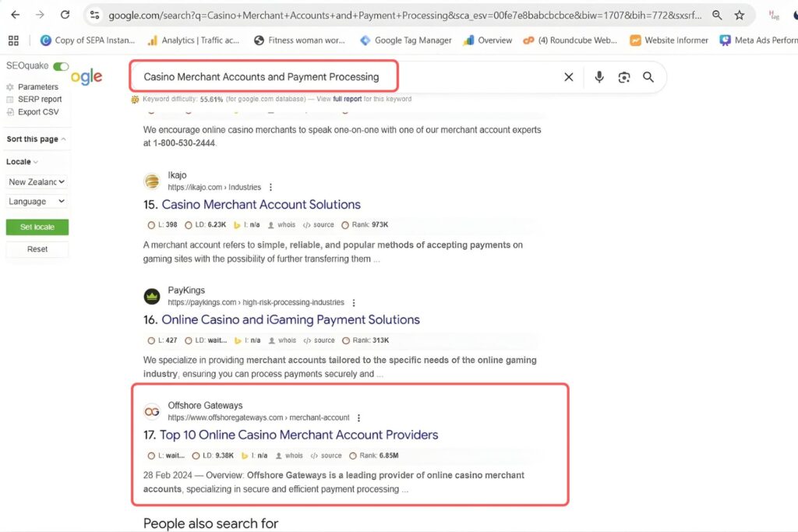Viewport: 798px width, 532px height.
Task: Open the Chrome apps grid
Action: (13, 40)
